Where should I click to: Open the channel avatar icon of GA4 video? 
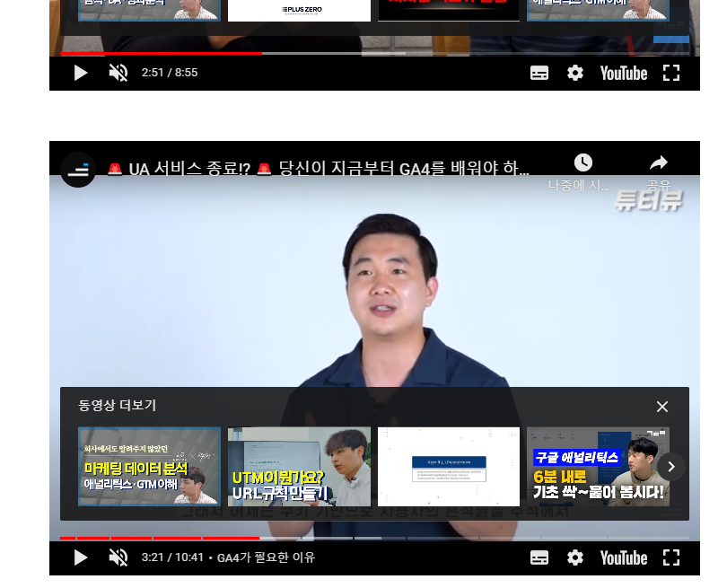78,170
